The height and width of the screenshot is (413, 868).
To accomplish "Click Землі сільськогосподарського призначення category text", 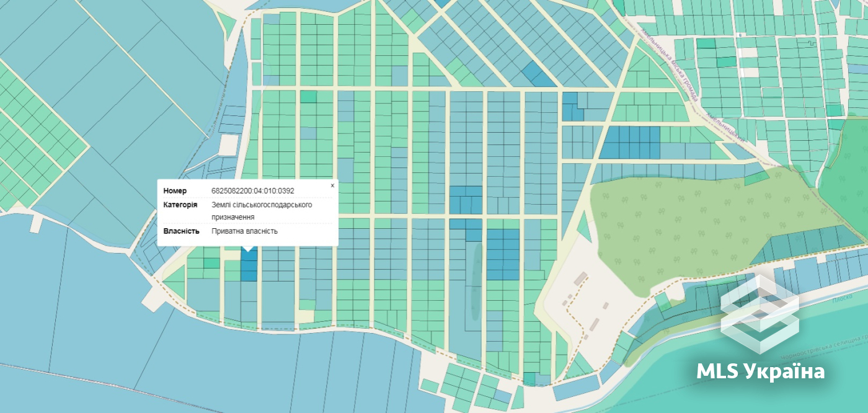I will click(x=262, y=211).
